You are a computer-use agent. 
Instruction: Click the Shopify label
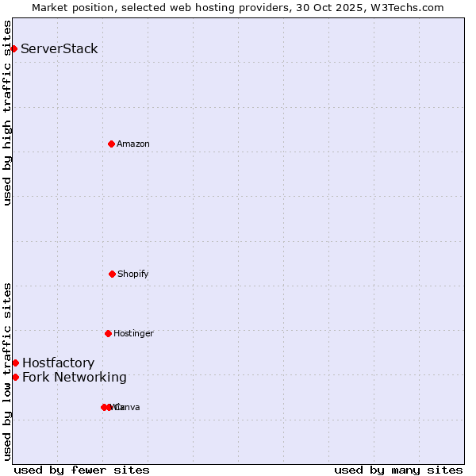tap(133, 274)
